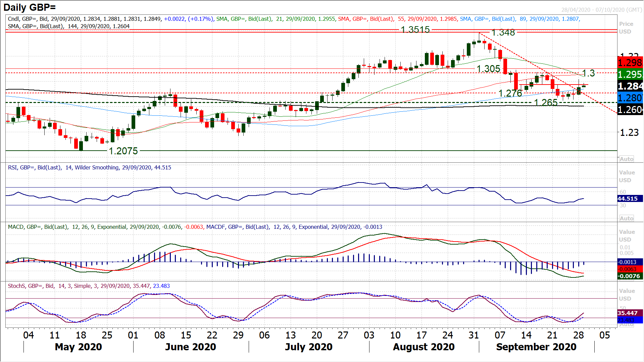Viewport: 644px width, 362px height.
Task: Select September 2020 on the time axis
Action: [x=536, y=347]
